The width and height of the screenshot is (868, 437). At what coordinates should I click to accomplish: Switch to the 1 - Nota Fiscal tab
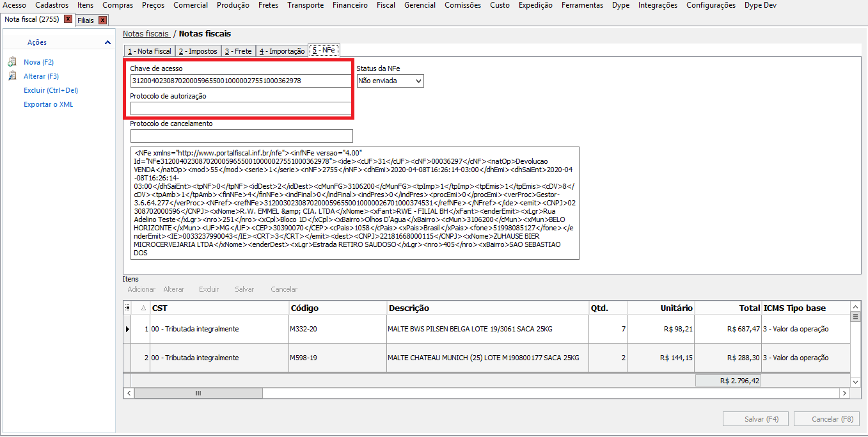pyautogui.click(x=149, y=51)
